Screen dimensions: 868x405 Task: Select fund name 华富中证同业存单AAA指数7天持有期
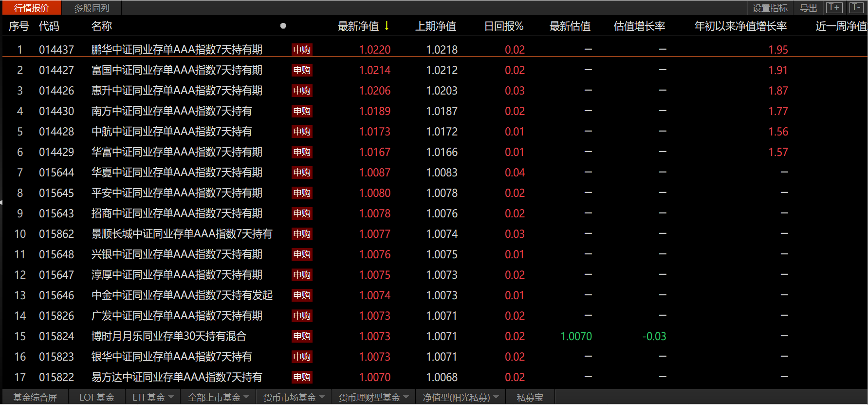177,152
